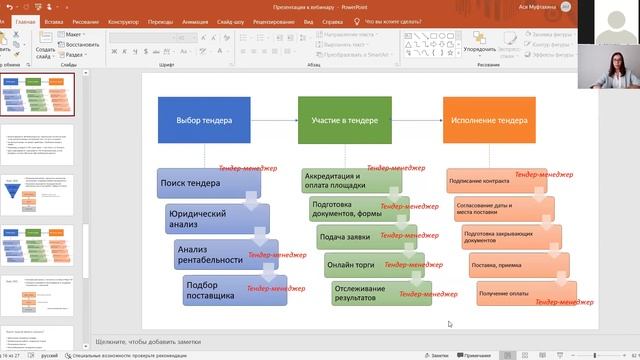The width and height of the screenshot is (640, 360).
Task: Click accessibility check icon in status bar
Action: [x=68, y=356]
